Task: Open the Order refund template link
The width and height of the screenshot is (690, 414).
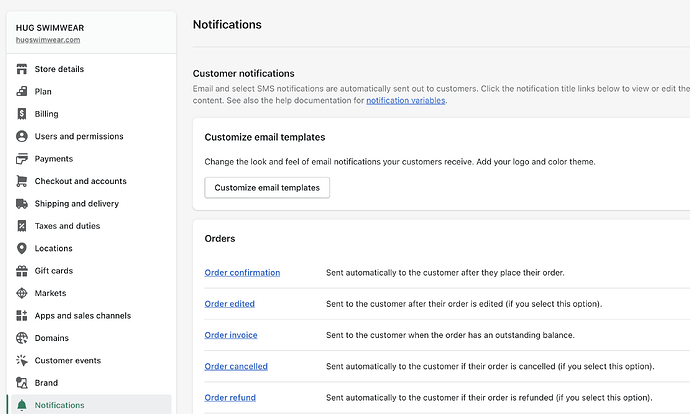Action: pyautogui.click(x=230, y=397)
